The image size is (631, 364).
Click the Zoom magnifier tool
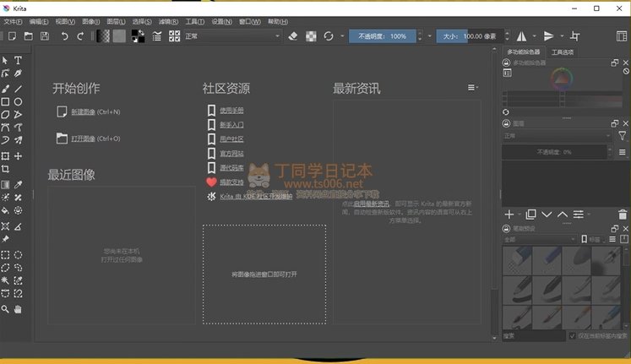(5, 310)
